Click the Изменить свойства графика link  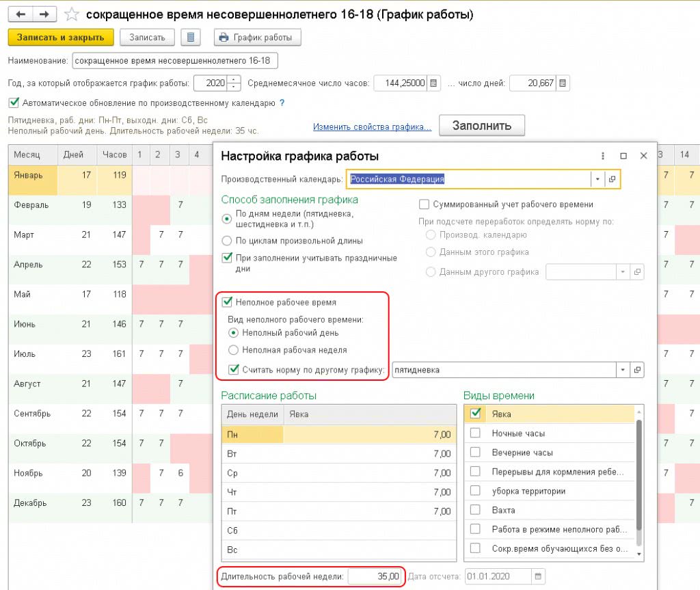[x=372, y=126]
